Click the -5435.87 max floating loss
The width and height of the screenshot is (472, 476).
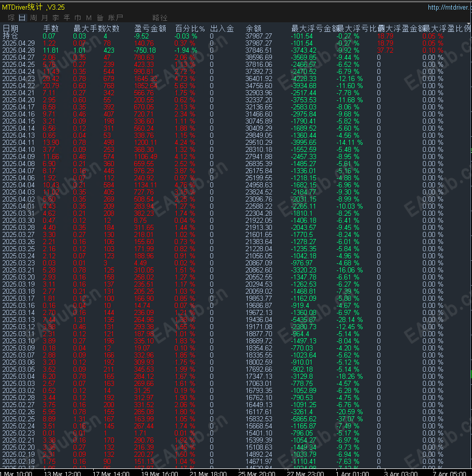coord(303,320)
